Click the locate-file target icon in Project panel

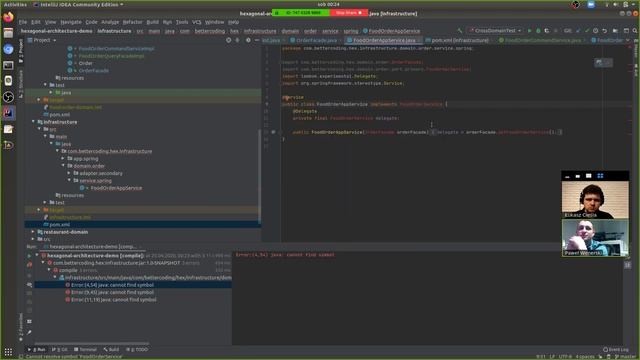[229, 40]
